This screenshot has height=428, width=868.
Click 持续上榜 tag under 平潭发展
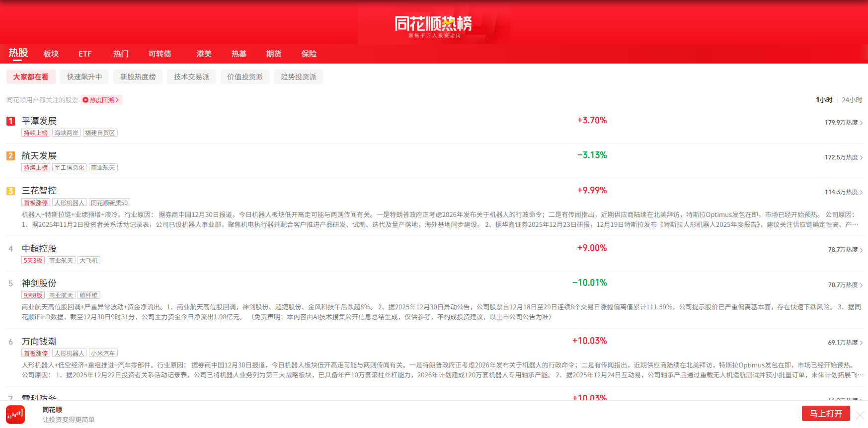(36, 133)
